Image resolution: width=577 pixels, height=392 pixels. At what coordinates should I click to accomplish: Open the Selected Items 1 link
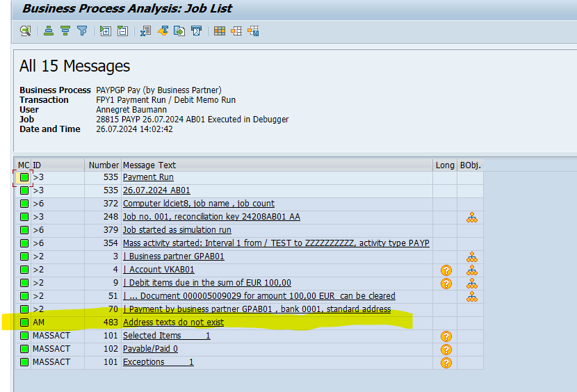click(x=166, y=336)
